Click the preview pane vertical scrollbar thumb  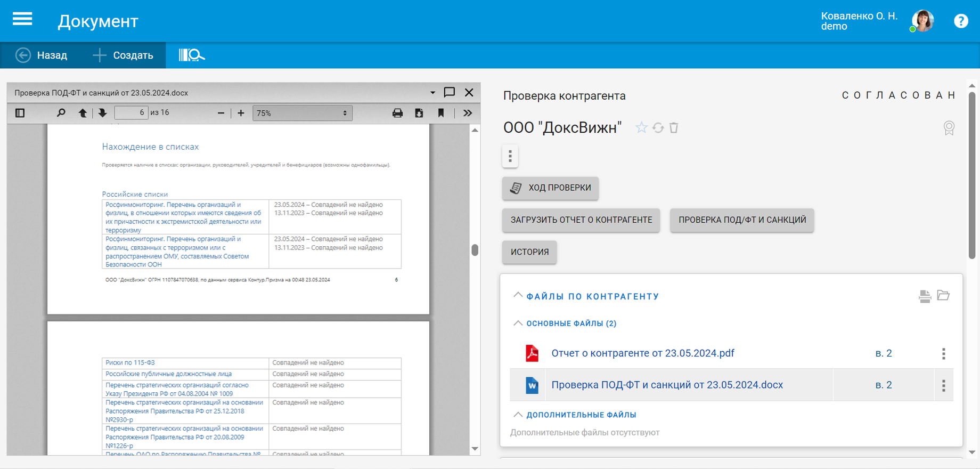(x=475, y=250)
